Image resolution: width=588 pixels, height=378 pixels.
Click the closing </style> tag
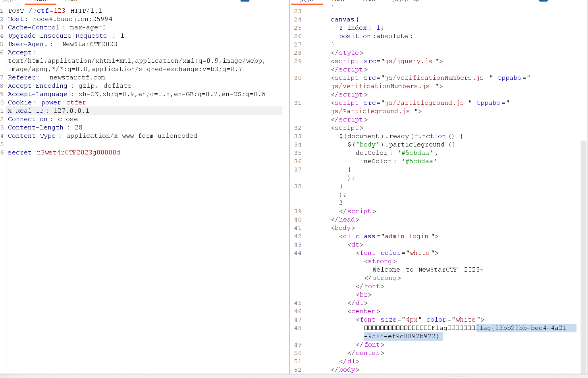(347, 53)
